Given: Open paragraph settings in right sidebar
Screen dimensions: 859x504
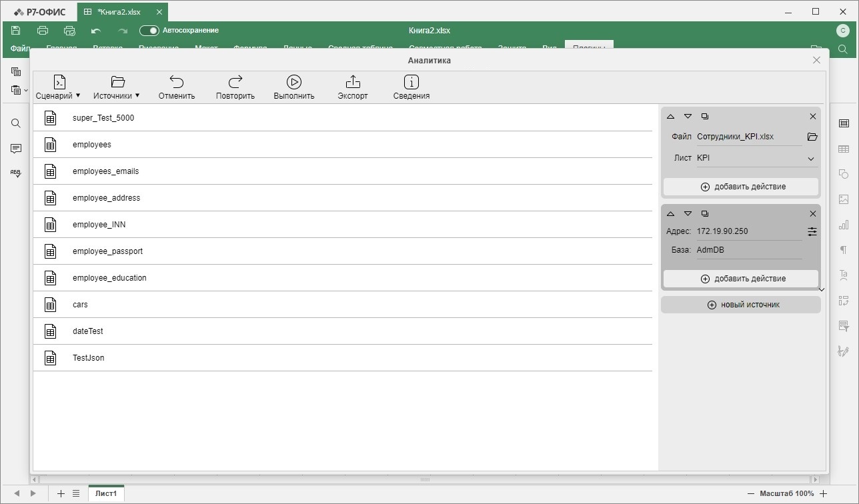Looking at the screenshot, I should pyautogui.click(x=844, y=250).
